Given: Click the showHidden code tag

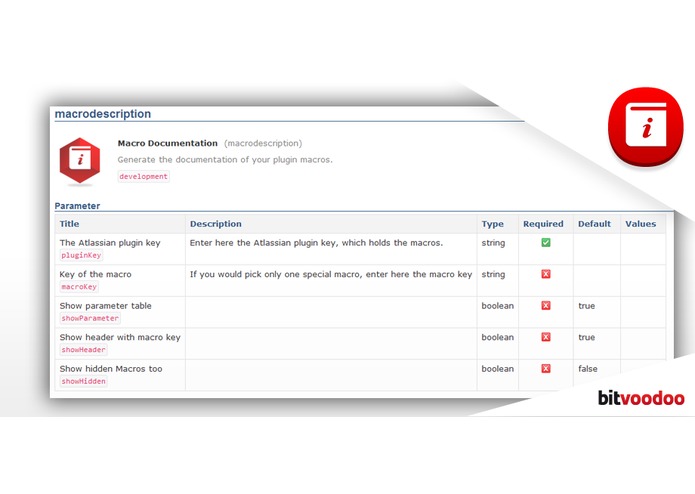Looking at the screenshot, I should 83,381.
